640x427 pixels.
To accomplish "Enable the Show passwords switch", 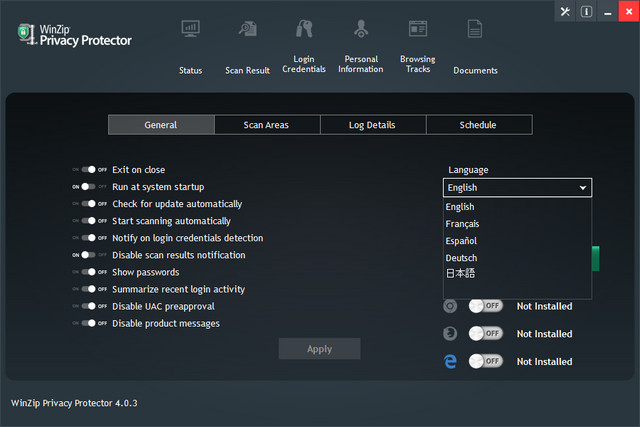I will [x=90, y=272].
